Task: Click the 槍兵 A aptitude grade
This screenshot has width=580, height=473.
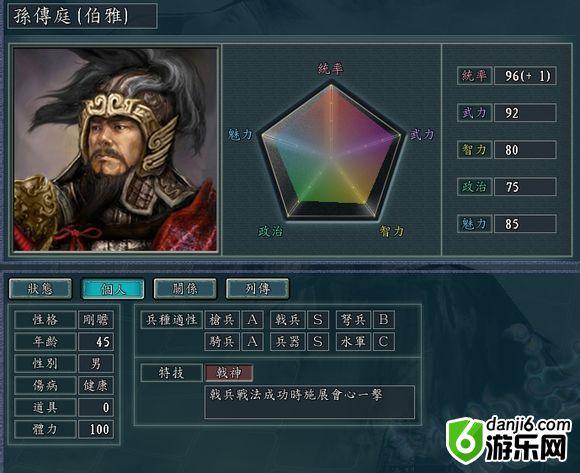Action: 252,320
